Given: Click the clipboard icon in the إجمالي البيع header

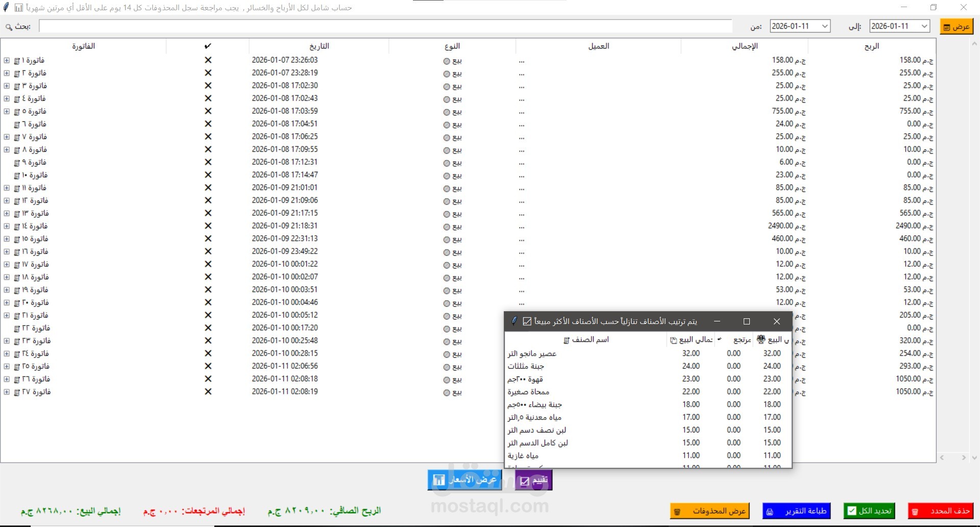Looking at the screenshot, I should [673, 340].
